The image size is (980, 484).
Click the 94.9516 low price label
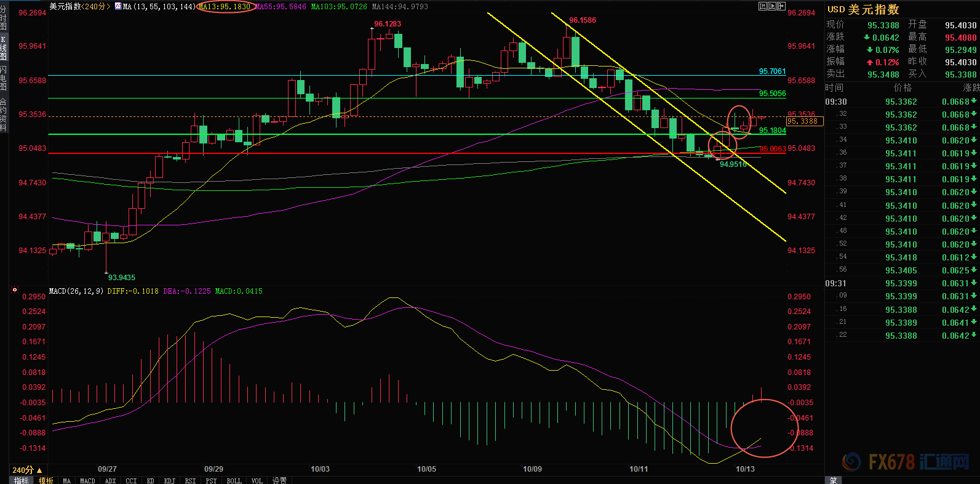click(733, 164)
